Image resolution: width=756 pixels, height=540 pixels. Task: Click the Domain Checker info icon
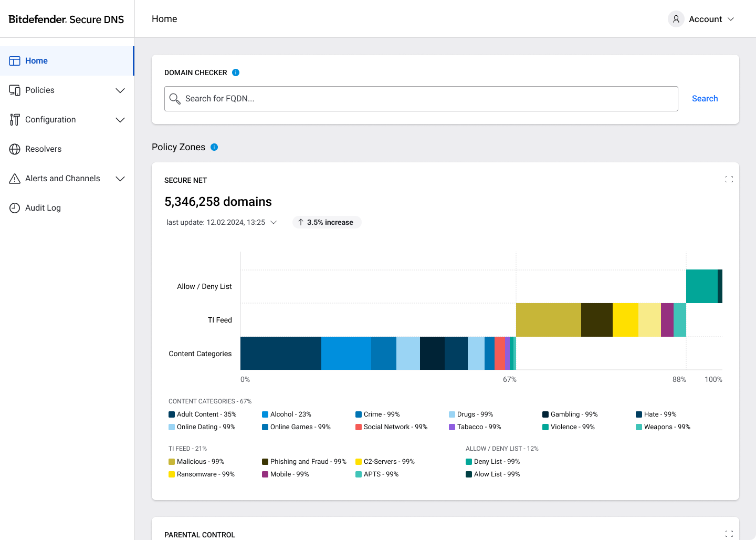[236, 72]
